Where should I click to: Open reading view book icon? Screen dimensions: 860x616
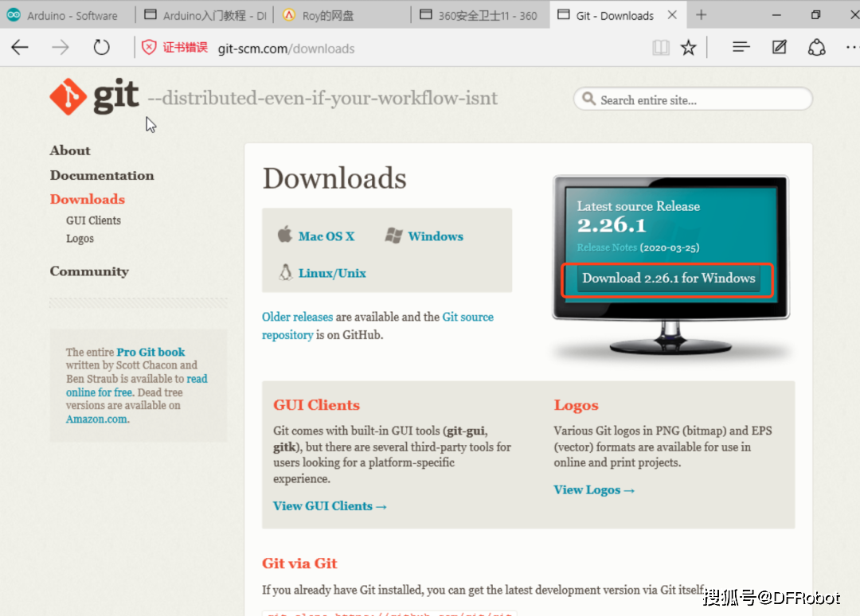[x=660, y=48]
